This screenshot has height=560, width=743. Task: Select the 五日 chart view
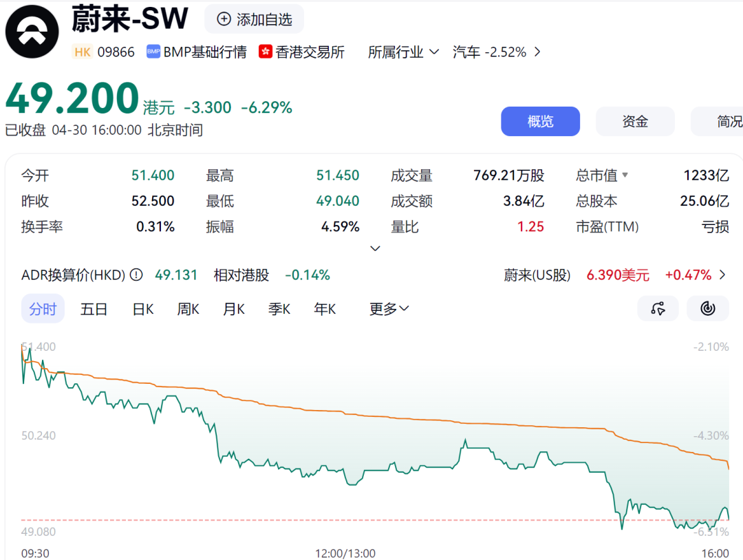(94, 309)
